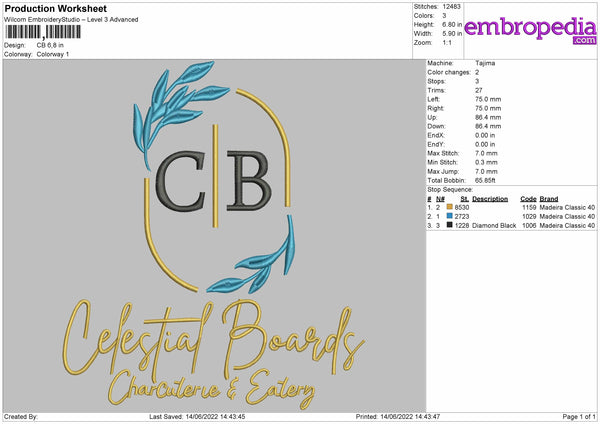Click the 'Min Stitch: 0.3 mm' entry
Screen dimensions: 600x424
click(x=463, y=163)
